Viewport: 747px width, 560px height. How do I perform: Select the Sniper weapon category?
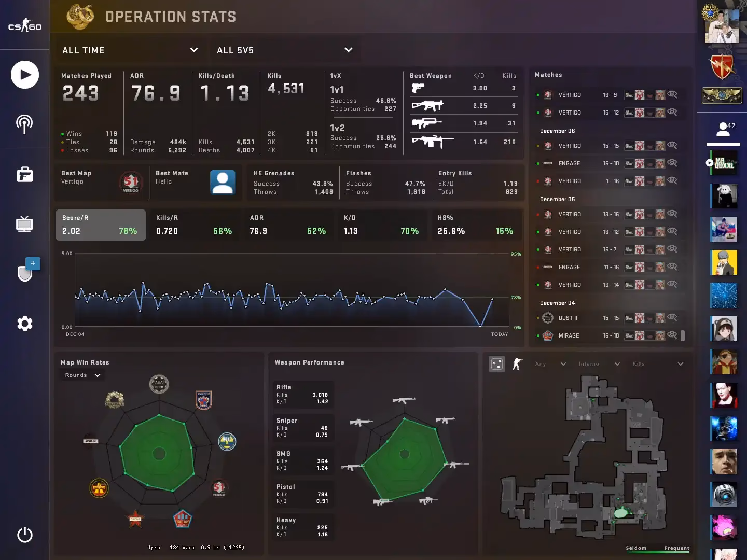pyautogui.click(x=303, y=427)
